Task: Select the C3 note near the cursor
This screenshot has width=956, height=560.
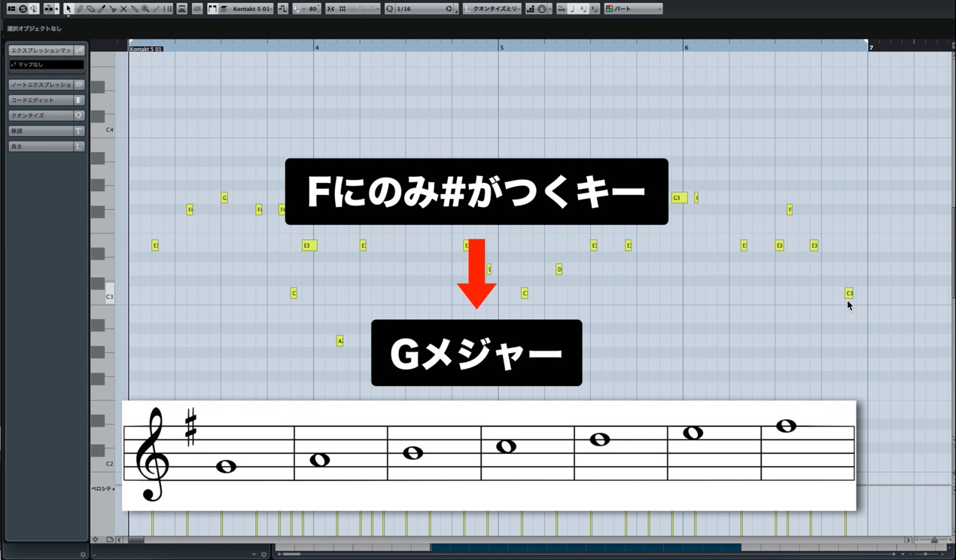Action: 849,294
